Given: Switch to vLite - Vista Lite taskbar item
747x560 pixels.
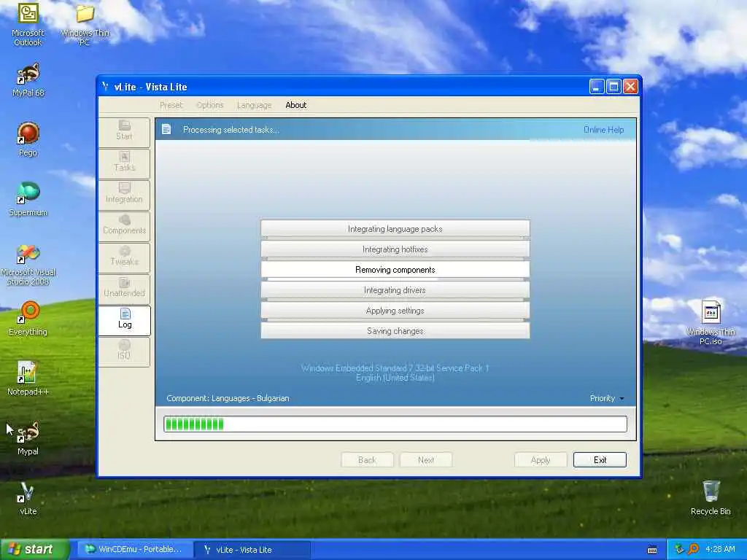Looking at the screenshot, I should point(253,550).
